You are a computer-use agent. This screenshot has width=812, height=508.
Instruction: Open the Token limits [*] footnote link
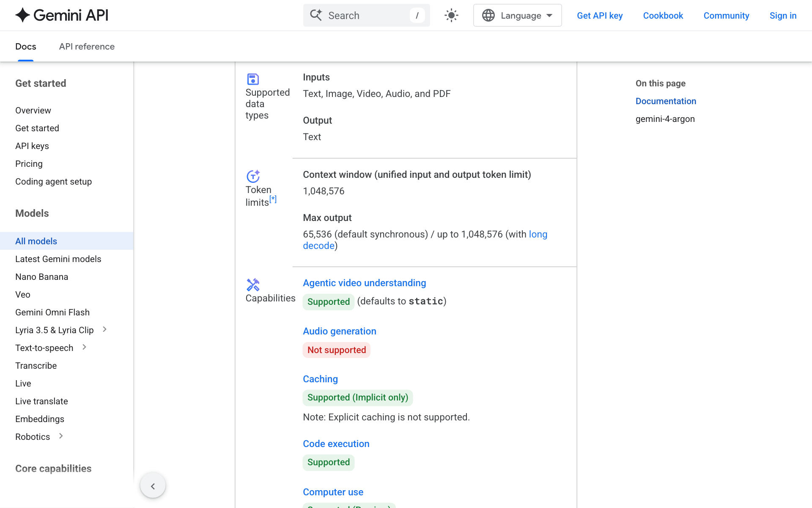coord(273,199)
